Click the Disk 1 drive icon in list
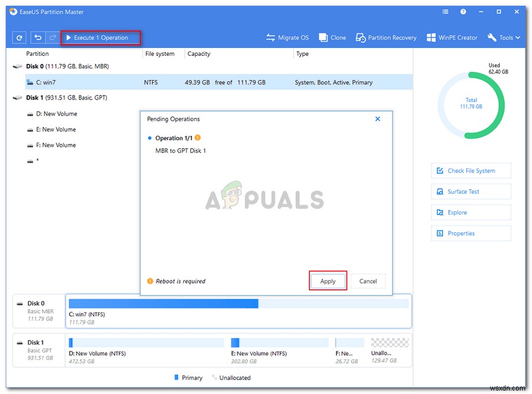532x394 pixels. pyautogui.click(x=17, y=98)
